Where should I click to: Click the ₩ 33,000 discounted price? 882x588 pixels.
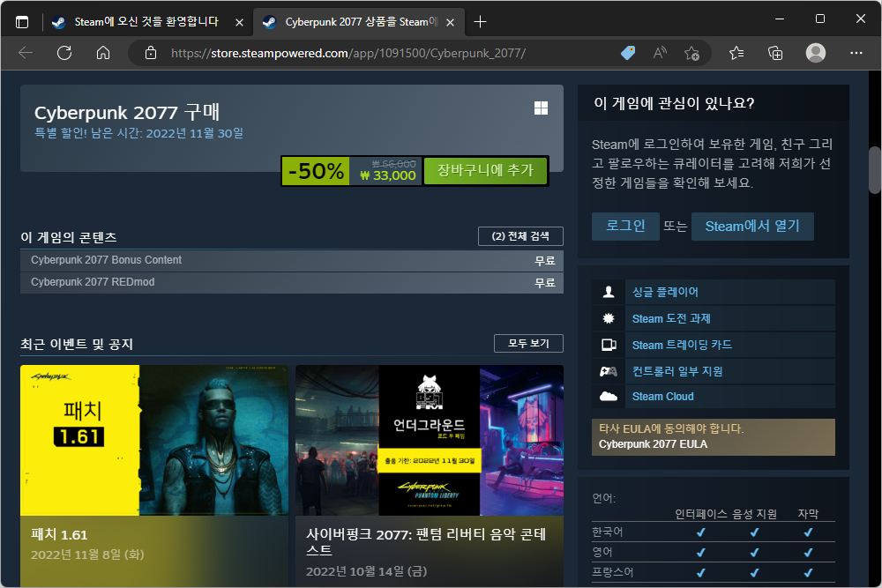pyautogui.click(x=388, y=176)
